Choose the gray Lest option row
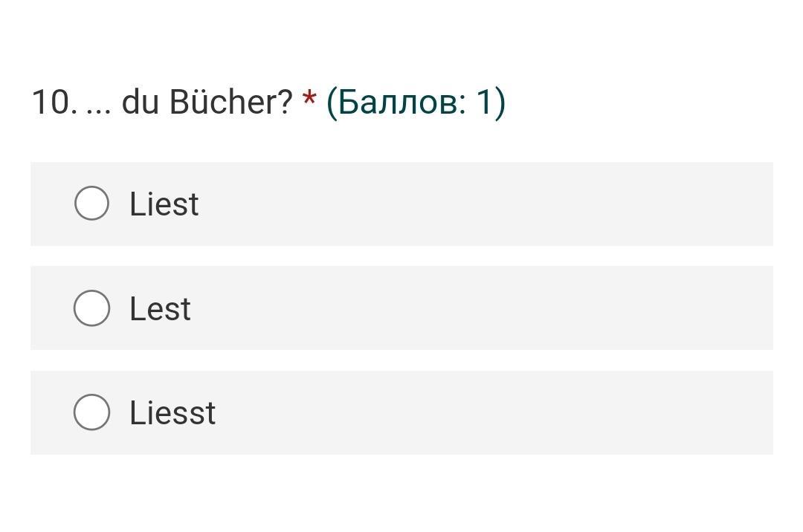 pyautogui.click(x=402, y=308)
